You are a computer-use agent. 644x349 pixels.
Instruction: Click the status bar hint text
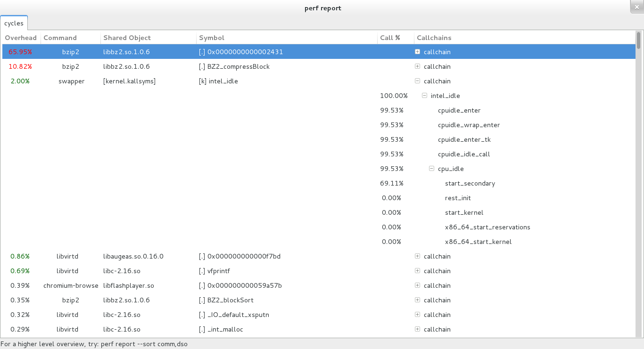tap(94, 344)
